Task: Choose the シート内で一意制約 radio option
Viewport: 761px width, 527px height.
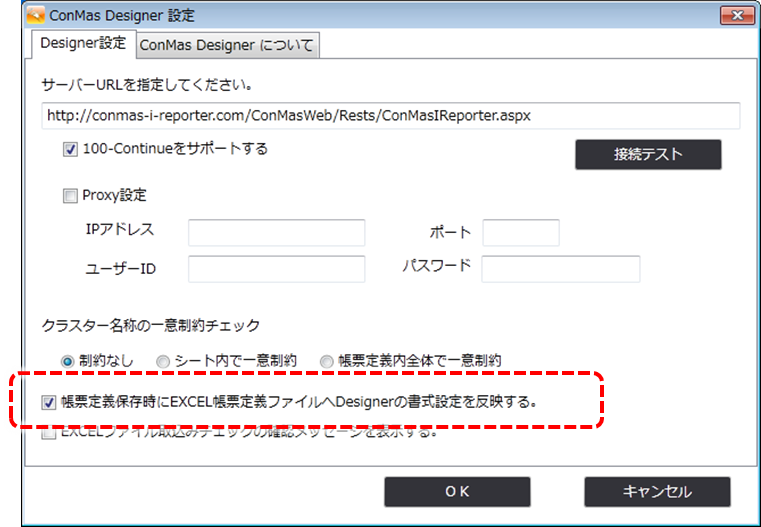Action: pos(163,360)
